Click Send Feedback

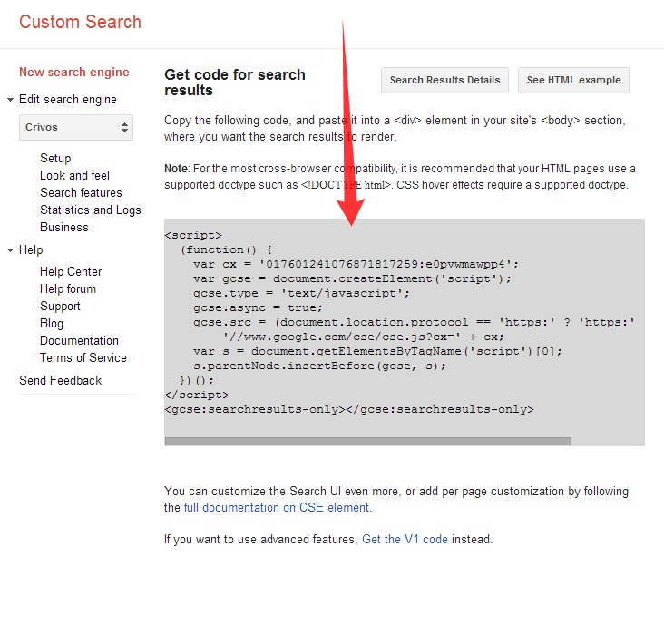[60, 380]
